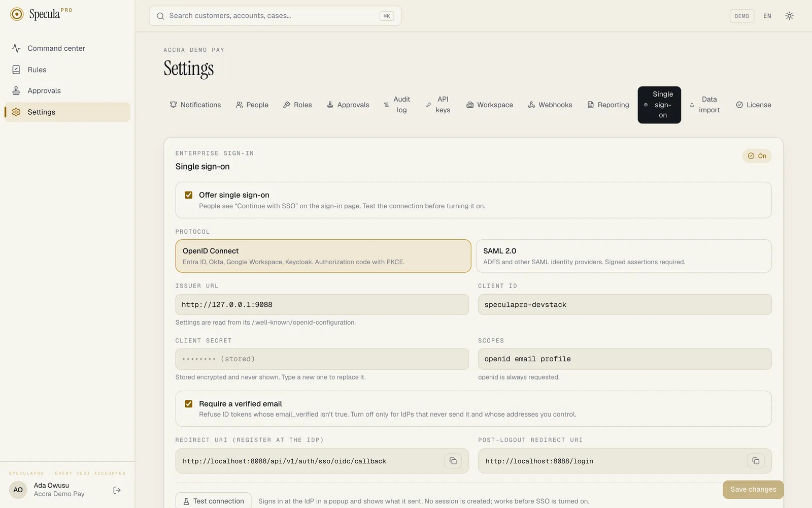The height and width of the screenshot is (508, 812).
Task: Click the search magnifier icon
Action: click(x=160, y=16)
